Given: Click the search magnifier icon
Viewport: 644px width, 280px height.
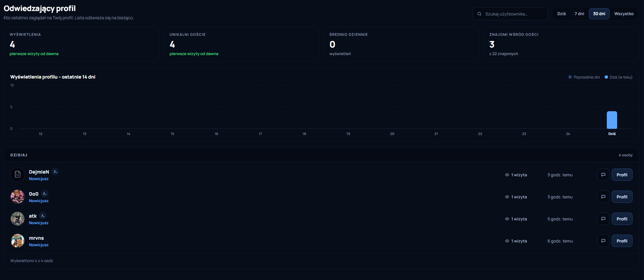Looking at the screenshot, I should click(x=479, y=14).
